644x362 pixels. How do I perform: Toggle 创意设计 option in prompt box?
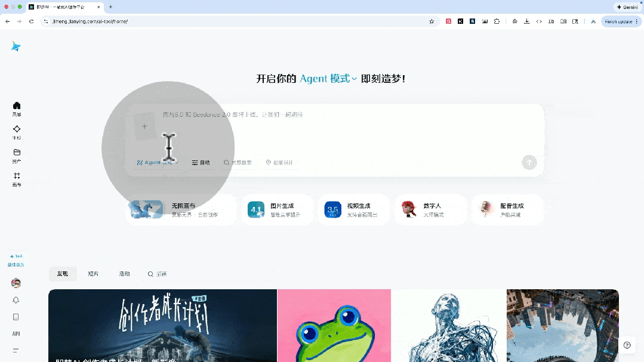(279, 162)
